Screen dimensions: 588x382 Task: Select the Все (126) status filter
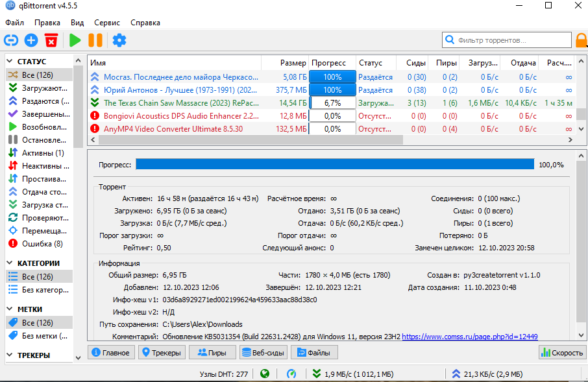(x=40, y=75)
